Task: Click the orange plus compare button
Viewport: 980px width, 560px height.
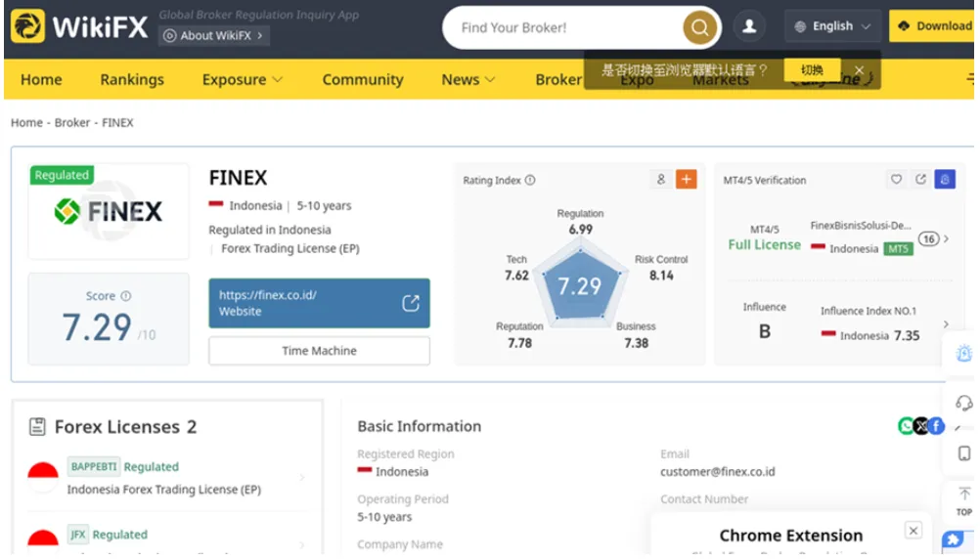Action: [x=686, y=179]
